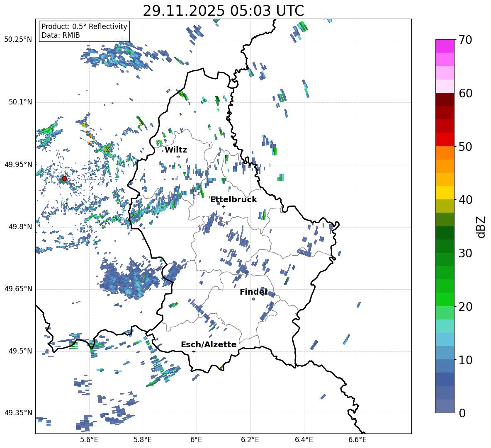Pick the magenta swatch atop the colorbar

[x=445, y=46]
